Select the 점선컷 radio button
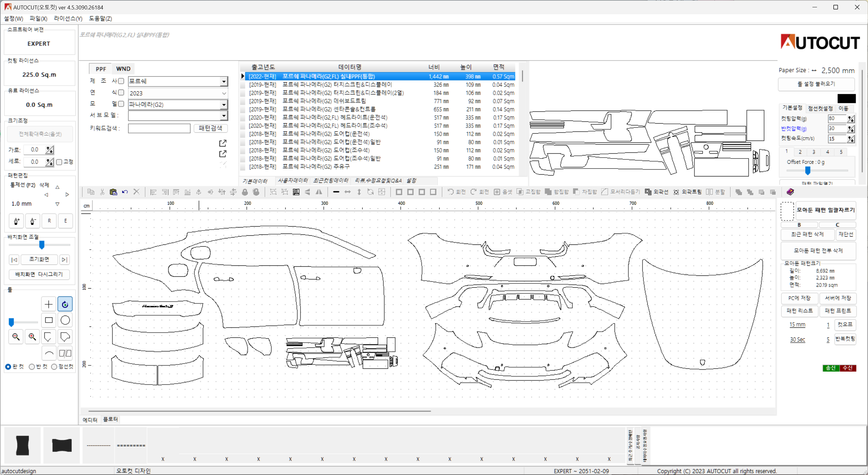This screenshot has height=475, width=868. [x=54, y=367]
